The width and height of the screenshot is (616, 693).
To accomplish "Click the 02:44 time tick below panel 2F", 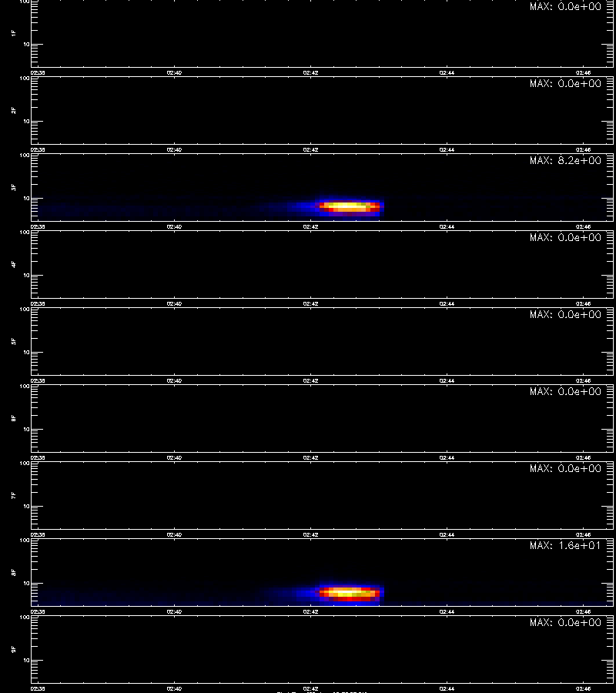I will (x=447, y=150).
